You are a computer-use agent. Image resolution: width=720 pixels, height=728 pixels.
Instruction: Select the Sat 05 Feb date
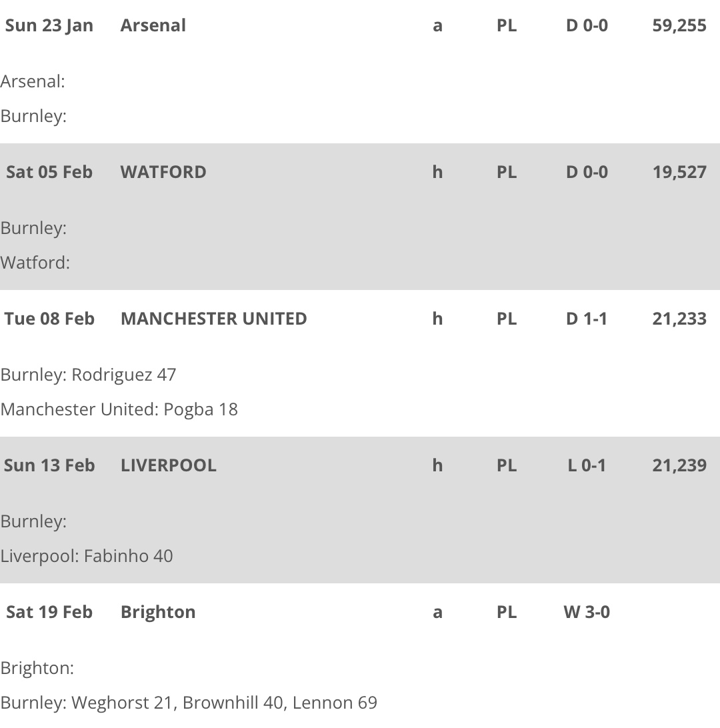(x=49, y=172)
